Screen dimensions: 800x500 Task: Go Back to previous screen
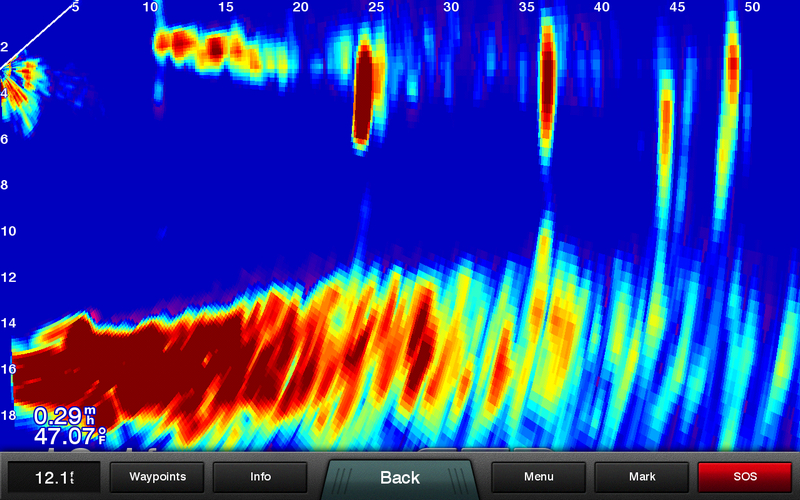click(x=400, y=477)
